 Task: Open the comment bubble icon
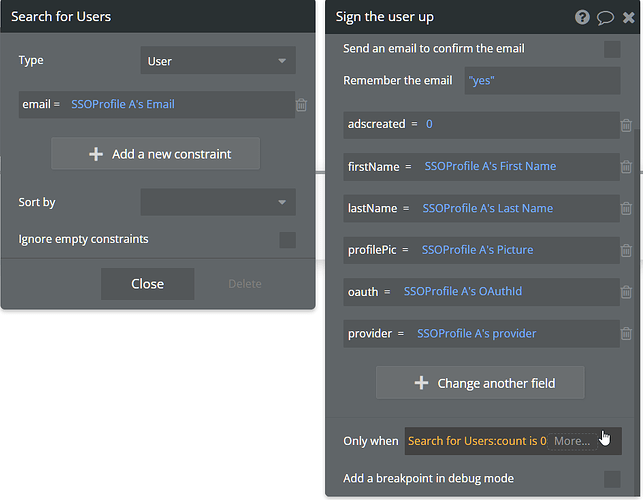[x=605, y=17]
